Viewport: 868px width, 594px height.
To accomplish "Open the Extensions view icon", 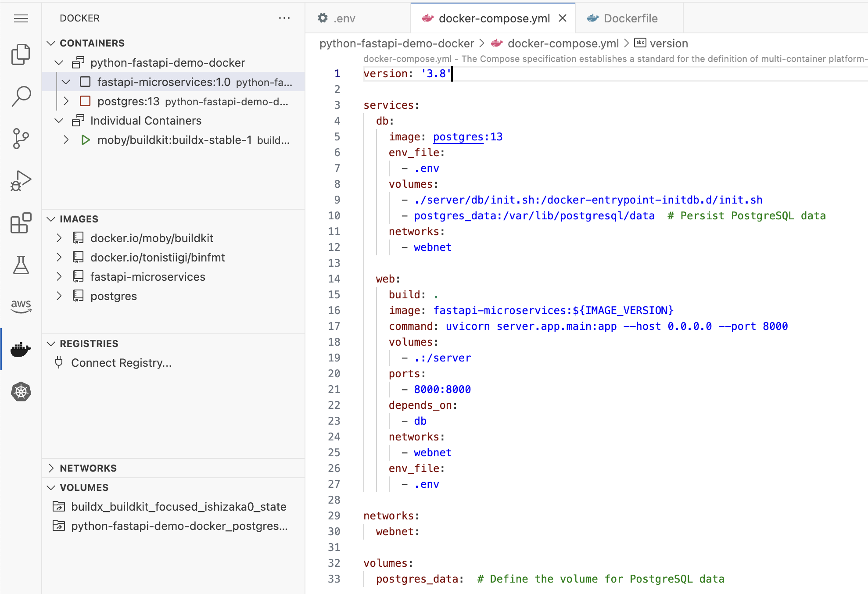I will [x=21, y=223].
